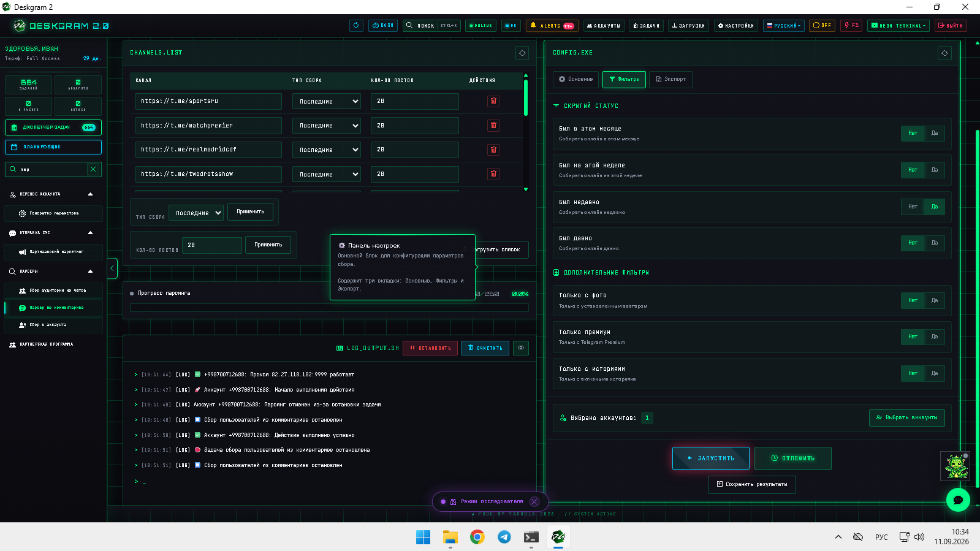Open Google Chrome from the taskbar

coord(477,537)
